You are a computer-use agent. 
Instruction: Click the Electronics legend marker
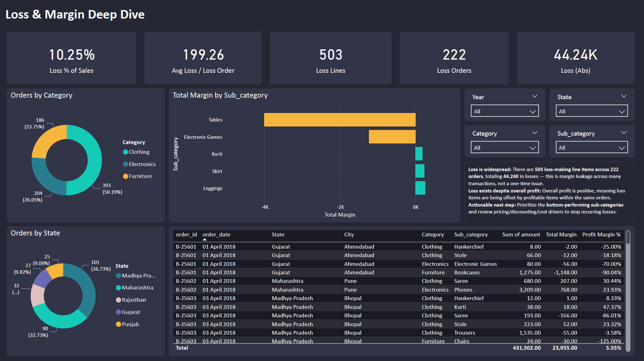click(x=125, y=164)
